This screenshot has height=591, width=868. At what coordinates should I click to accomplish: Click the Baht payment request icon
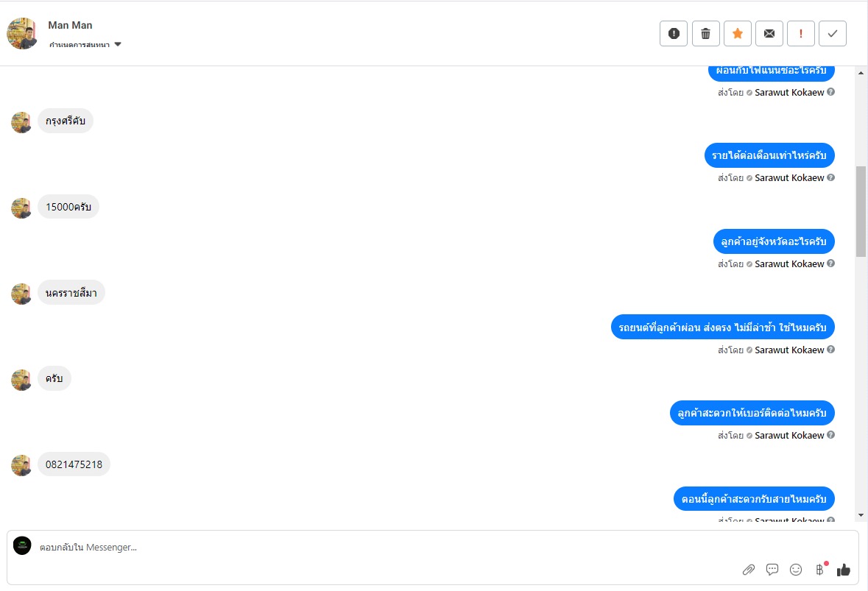(x=819, y=569)
